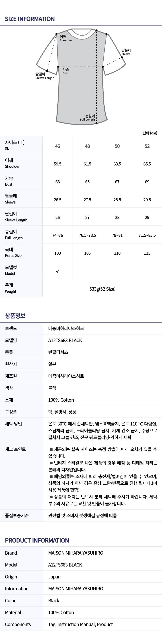The width and height of the screenshot is (162, 644).
Task: Click the model-cut checkmark under size 46
Action: pyautogui.click(x=58, y=271)
